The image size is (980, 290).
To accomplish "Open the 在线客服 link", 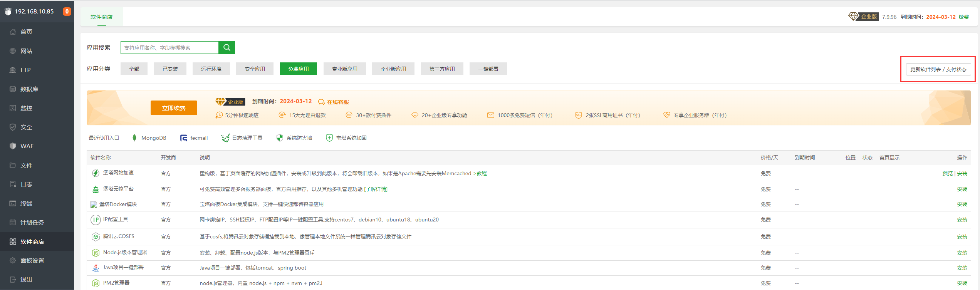I will 334,102.
